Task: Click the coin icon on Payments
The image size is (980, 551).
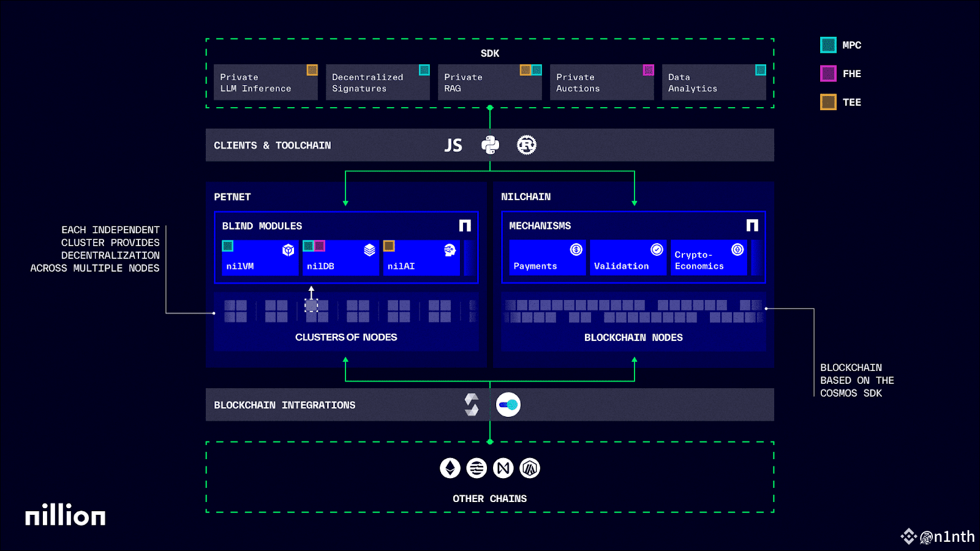Action: point(576,249)
